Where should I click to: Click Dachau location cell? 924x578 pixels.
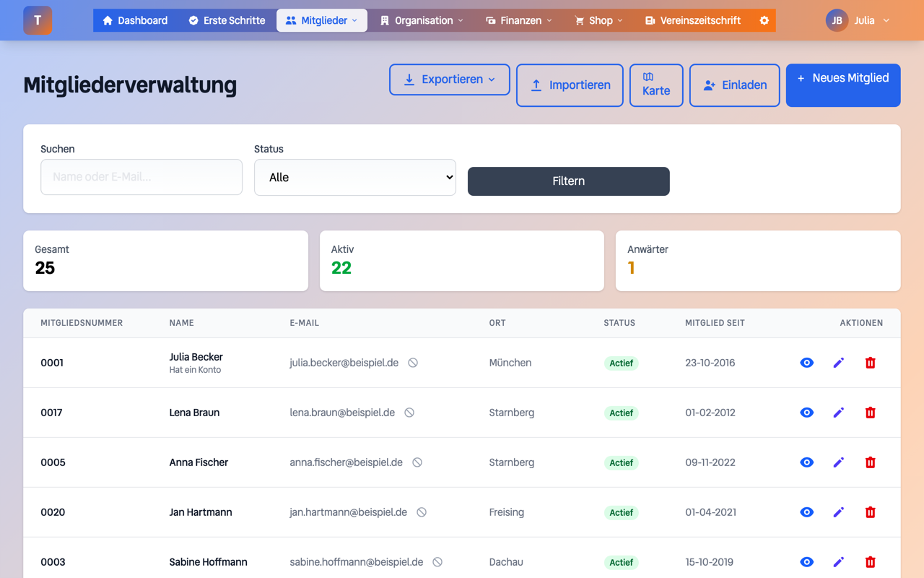click(506, 562)
